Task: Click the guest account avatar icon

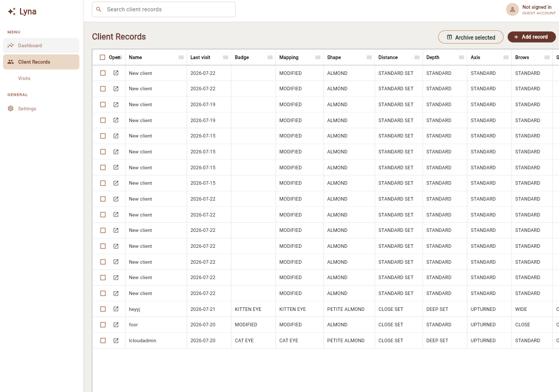Action: click(x=512, y=10)
